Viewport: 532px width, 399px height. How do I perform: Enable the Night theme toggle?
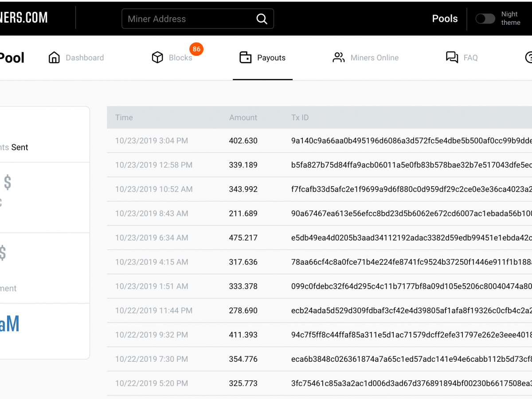485,19
